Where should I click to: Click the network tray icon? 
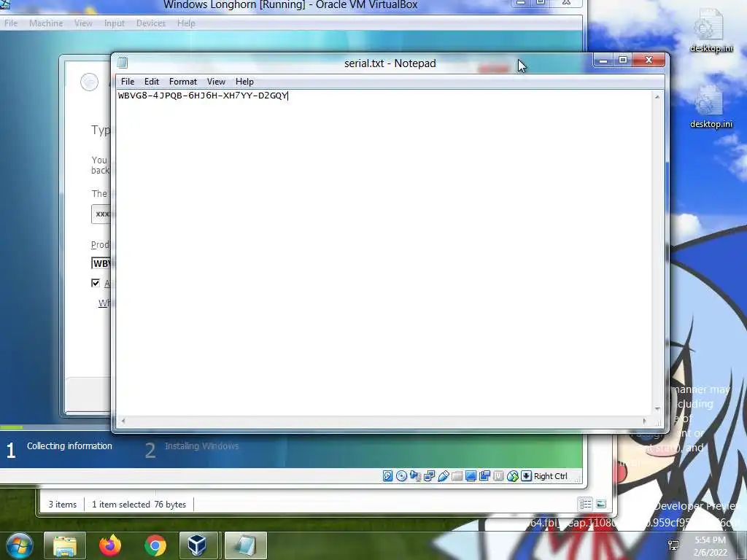[x=673, y=545]
